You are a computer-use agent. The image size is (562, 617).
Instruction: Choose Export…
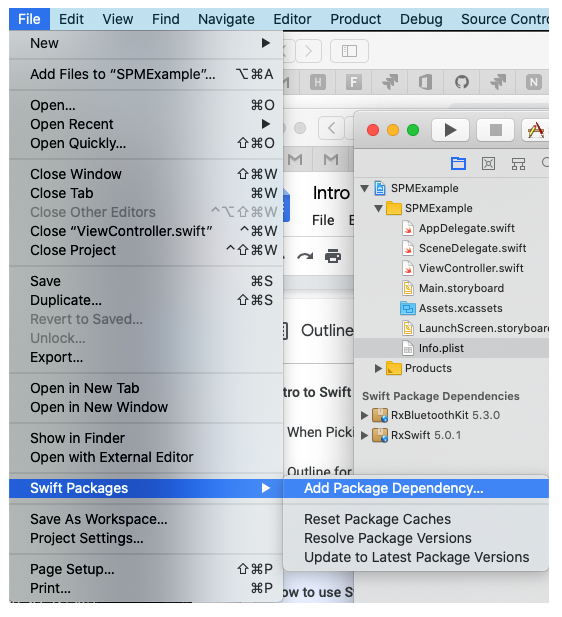pos(146,357)
